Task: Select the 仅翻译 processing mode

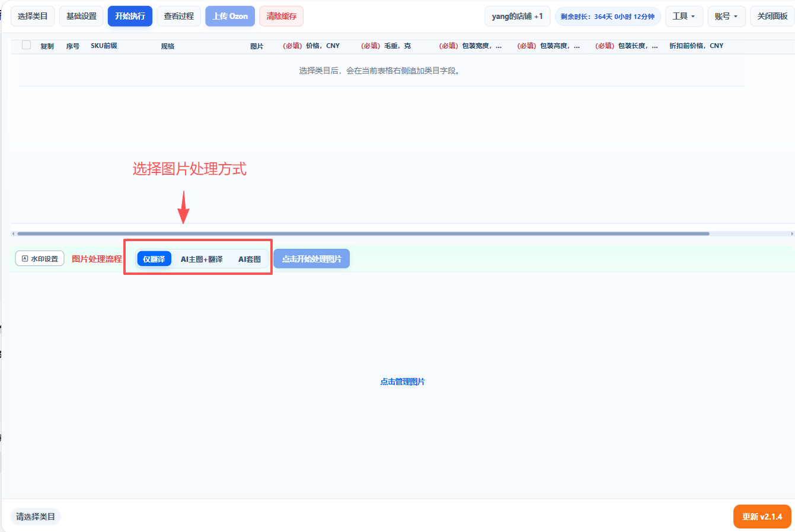Action: coord(154,259)
